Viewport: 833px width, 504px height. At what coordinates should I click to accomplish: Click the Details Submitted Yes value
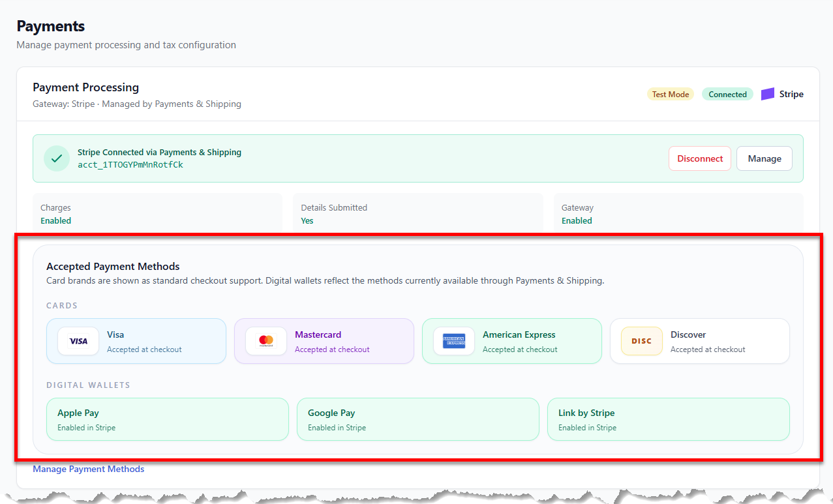coord(307,220)
